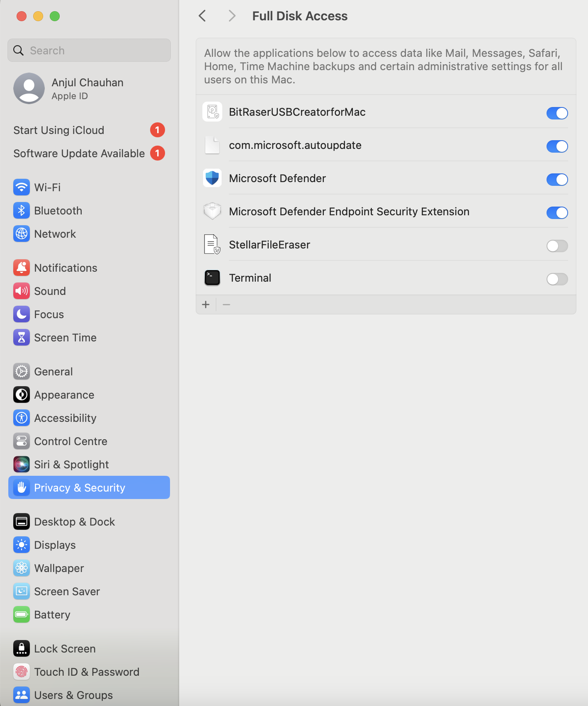Image resolution: width=588 pixels, height=706 pixels.
Task: Click iCloud notification badge
Action: click(158, 130)
